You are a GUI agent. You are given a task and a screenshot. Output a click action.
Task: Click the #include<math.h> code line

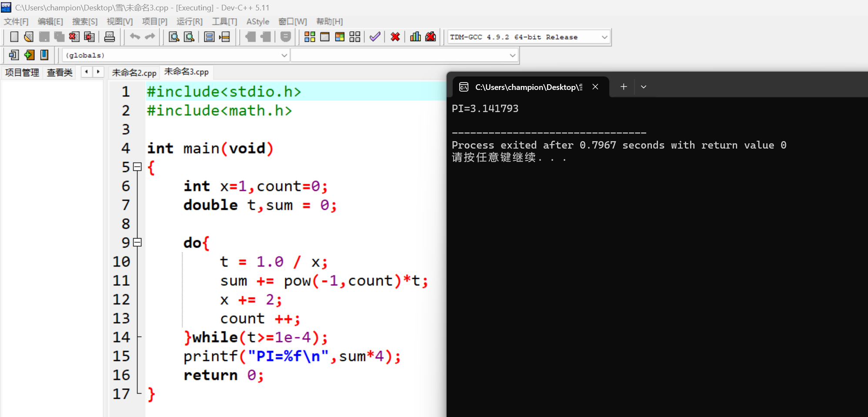click(219, 111)
